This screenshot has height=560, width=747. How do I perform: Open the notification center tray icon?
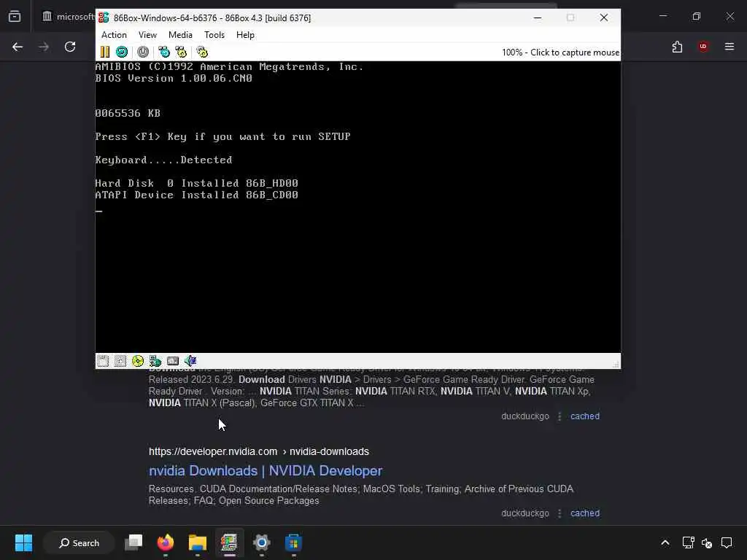[x=727, y=542]
